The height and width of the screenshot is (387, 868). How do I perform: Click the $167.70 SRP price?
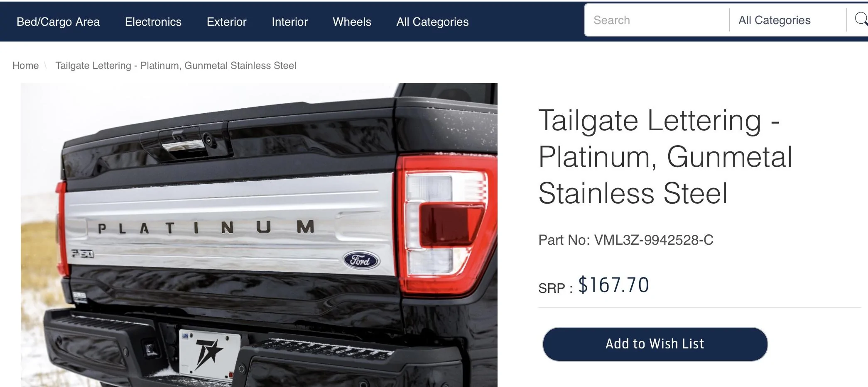pyautogui.click(x=613, y=285)
